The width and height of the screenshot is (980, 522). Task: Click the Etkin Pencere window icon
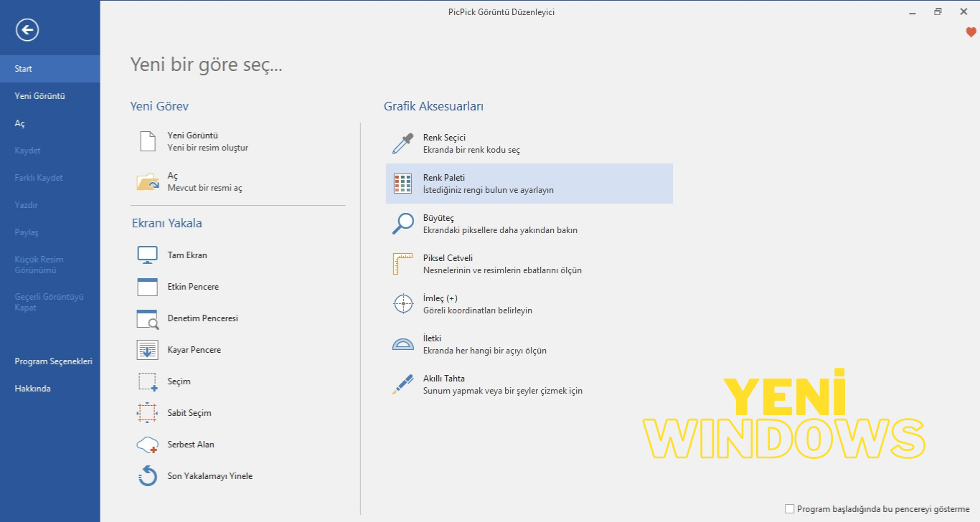point(147,287)
